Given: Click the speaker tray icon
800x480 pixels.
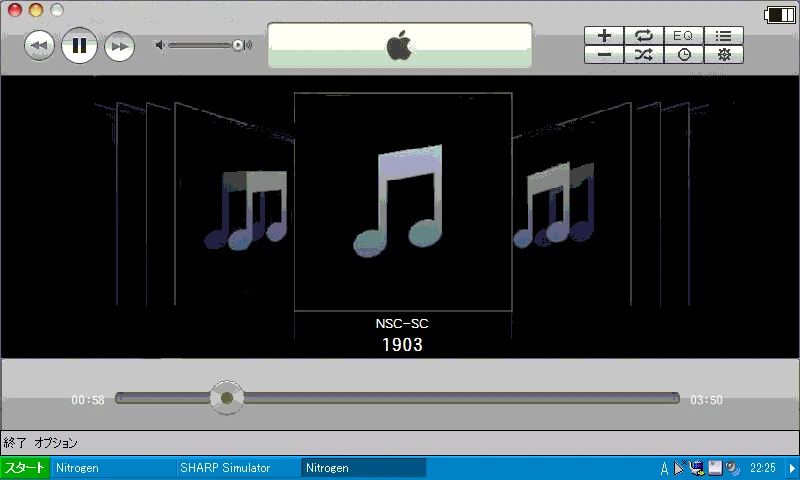Looking at the screenshot, I should pos(733,468).
